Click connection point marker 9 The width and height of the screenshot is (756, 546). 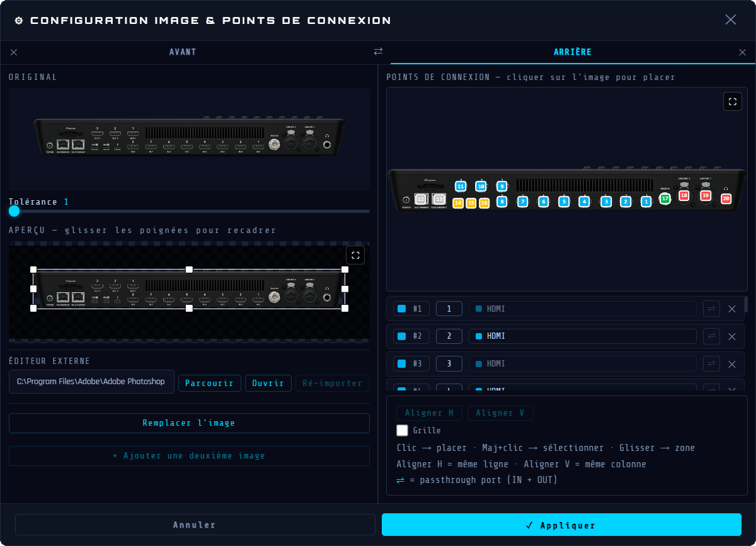pos(501,186)
